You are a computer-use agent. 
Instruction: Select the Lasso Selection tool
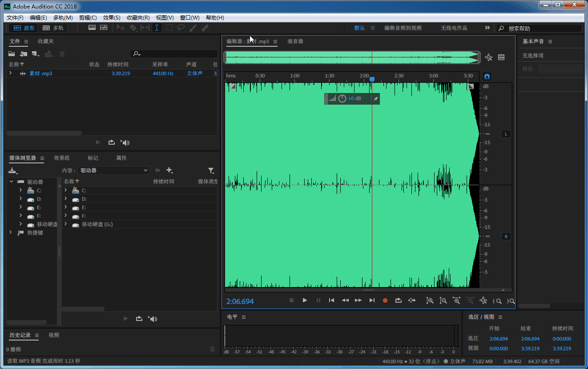pyautogui.click(x=181, y=28)
